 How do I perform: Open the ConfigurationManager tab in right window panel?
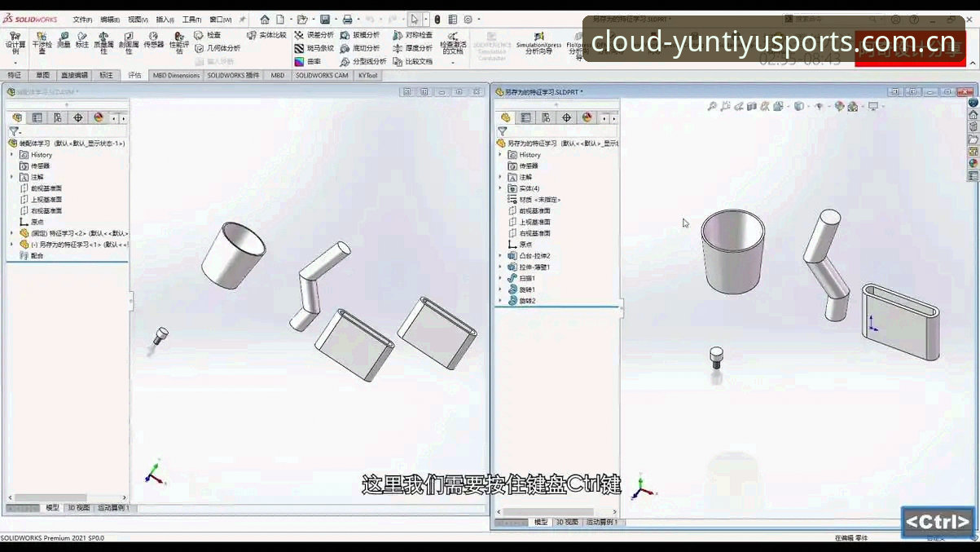(546, 117)
